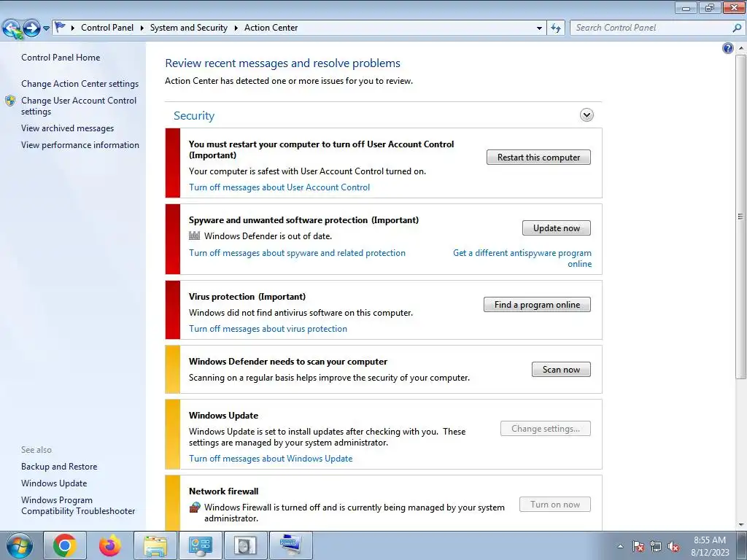Click the search magnifier icon
The image size is (747, 560).
[737, 28]
